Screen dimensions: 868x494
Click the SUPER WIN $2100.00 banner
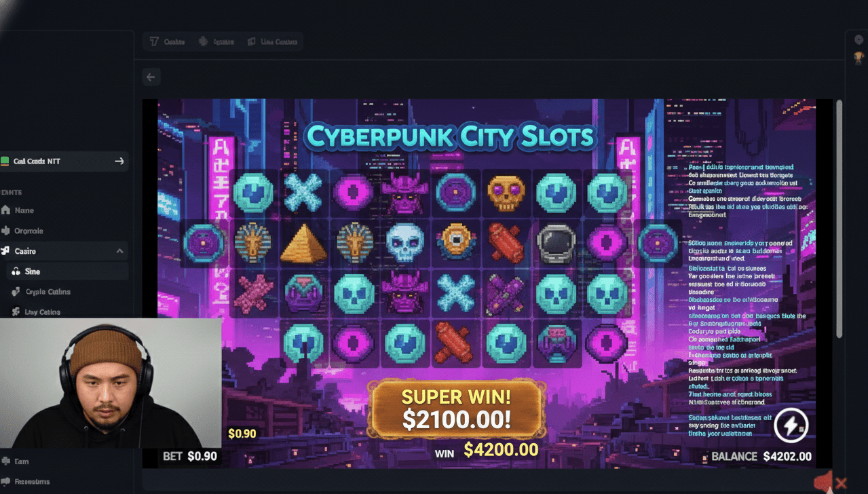click(456, 409)
